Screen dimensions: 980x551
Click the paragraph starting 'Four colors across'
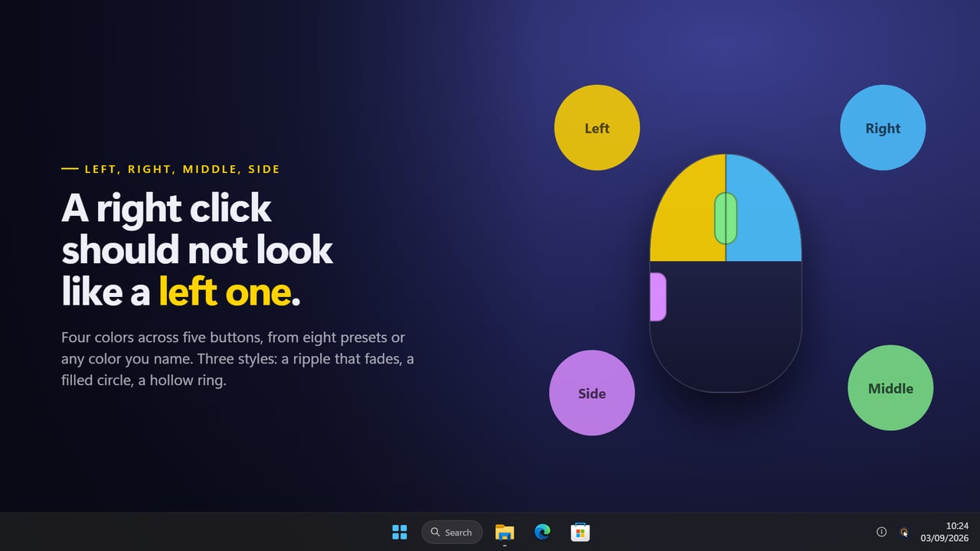pos(238,359)
